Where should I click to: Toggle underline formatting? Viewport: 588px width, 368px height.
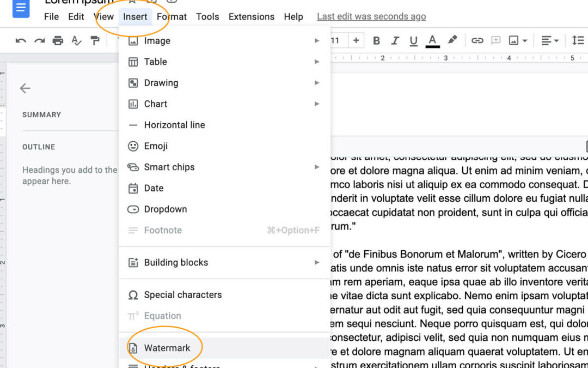[x=414, y=41]
